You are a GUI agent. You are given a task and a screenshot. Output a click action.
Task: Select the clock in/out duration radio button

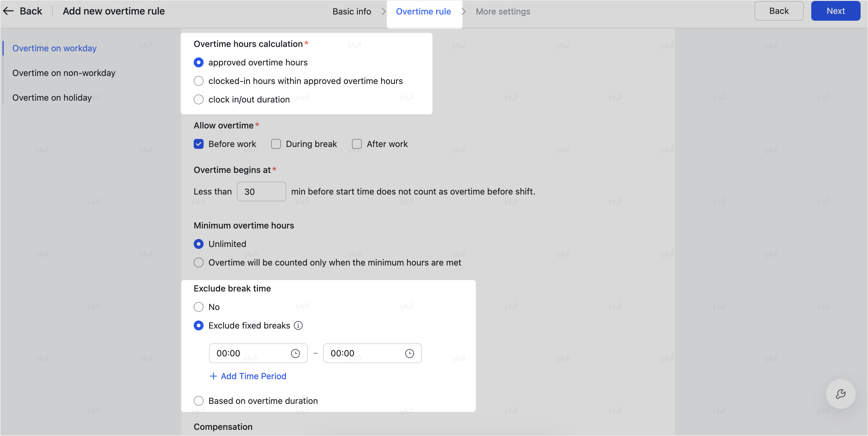(199, 99)
